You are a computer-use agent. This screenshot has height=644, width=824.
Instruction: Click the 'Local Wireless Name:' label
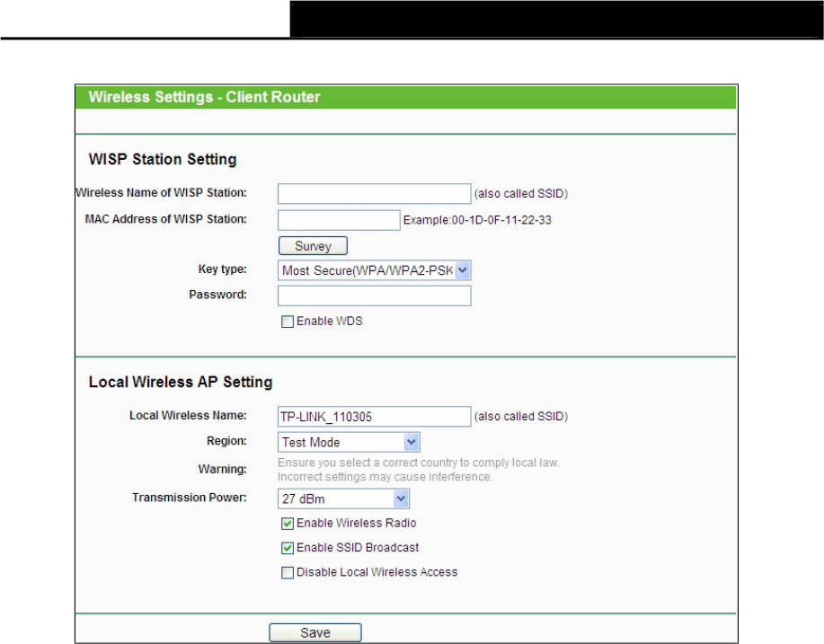188,416
